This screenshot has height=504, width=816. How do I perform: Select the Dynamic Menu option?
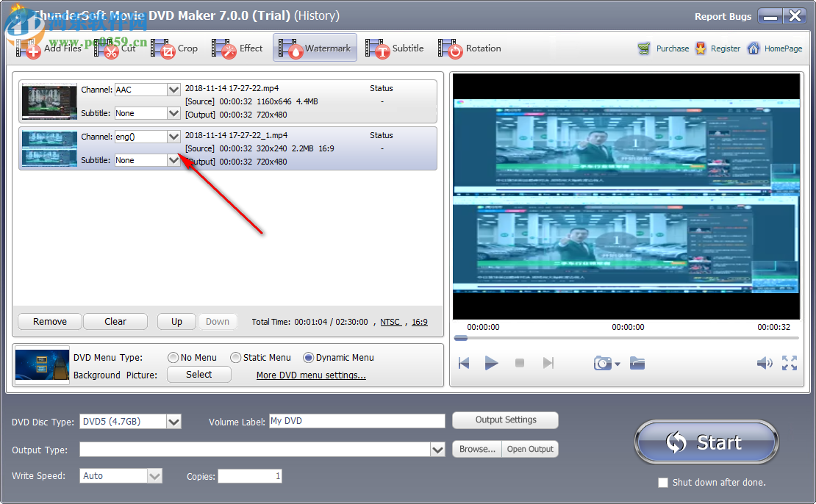(309, 358)
